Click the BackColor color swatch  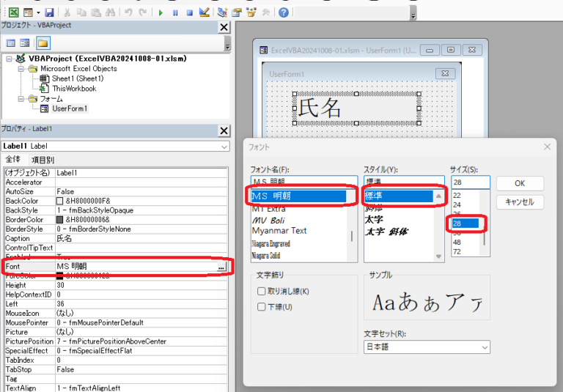(x=59, y=201)
